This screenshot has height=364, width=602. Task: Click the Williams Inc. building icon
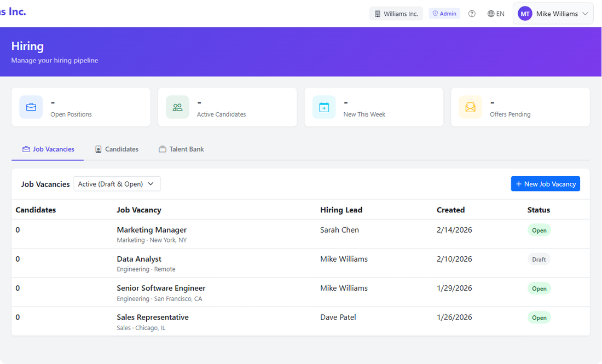(378, 13)
